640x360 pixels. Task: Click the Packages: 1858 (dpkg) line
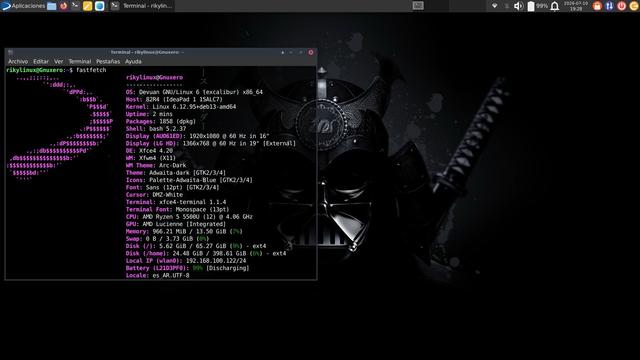[161, 122]
